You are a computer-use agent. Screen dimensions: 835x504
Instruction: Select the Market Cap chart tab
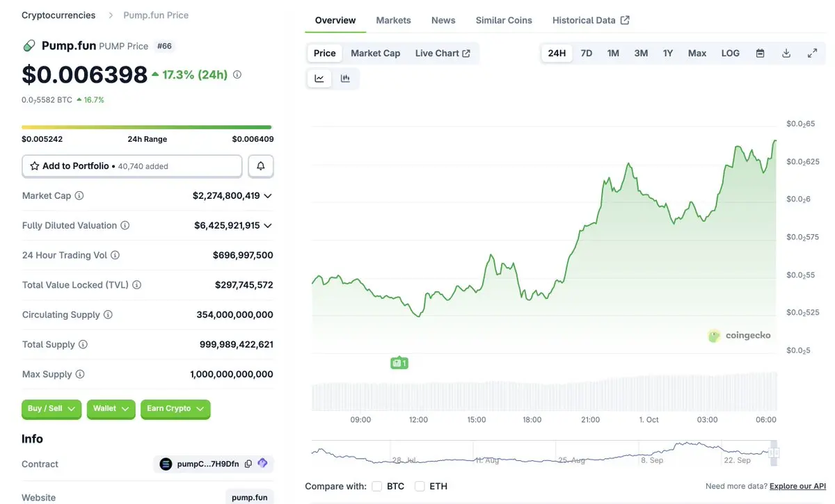[376, 53]
